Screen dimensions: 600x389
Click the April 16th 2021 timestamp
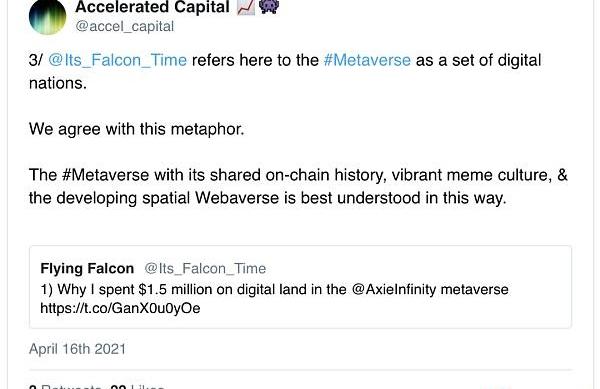pos(77,349)
